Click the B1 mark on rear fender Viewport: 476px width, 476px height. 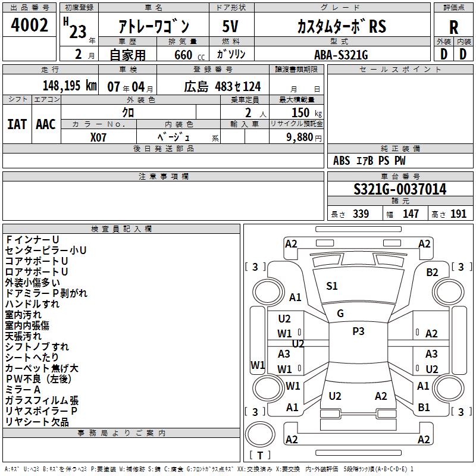click(424, 408)
